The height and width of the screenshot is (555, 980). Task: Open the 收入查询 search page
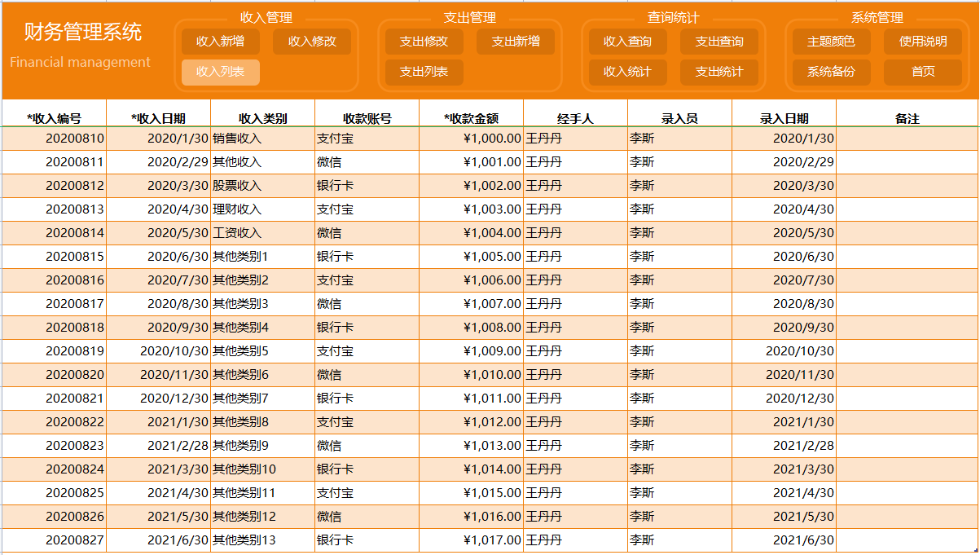point(627,42)
